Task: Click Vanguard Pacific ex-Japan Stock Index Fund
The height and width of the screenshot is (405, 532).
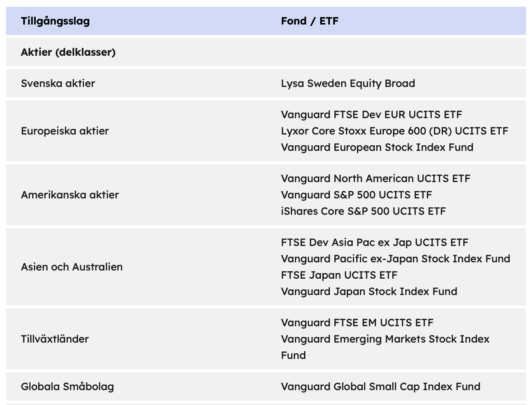Action: [395, 259]
